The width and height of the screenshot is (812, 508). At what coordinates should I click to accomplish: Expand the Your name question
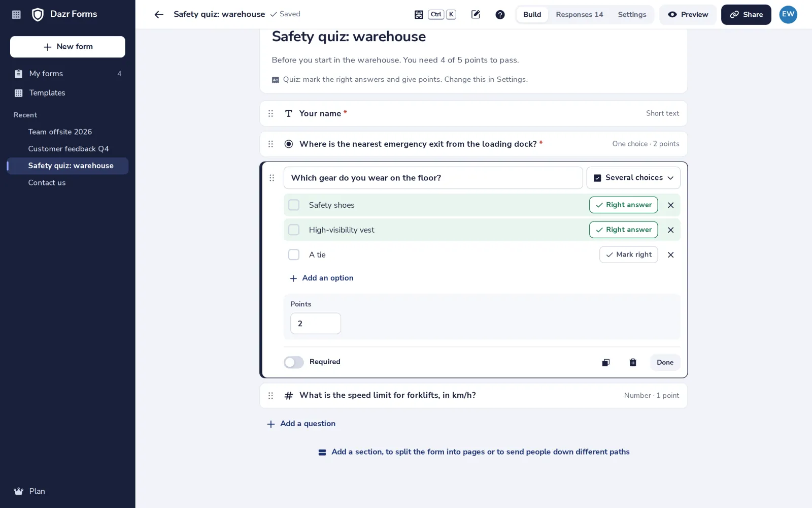click(473, 113)
